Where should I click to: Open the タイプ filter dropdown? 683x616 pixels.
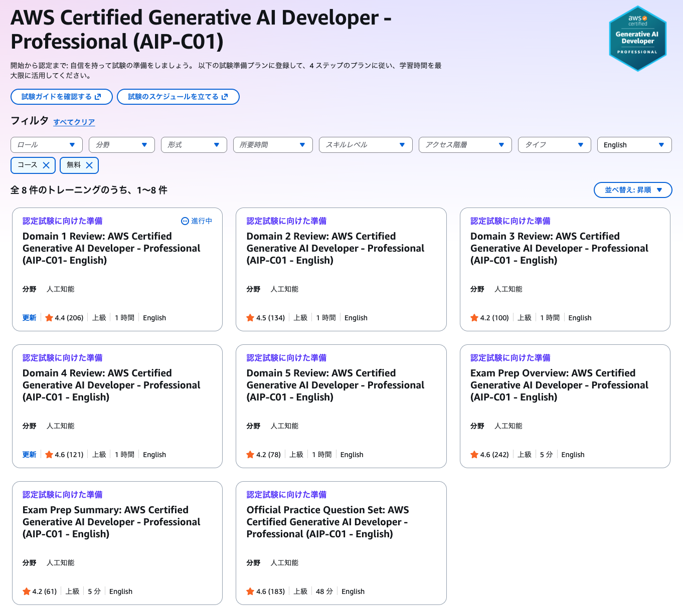[555, 145]
